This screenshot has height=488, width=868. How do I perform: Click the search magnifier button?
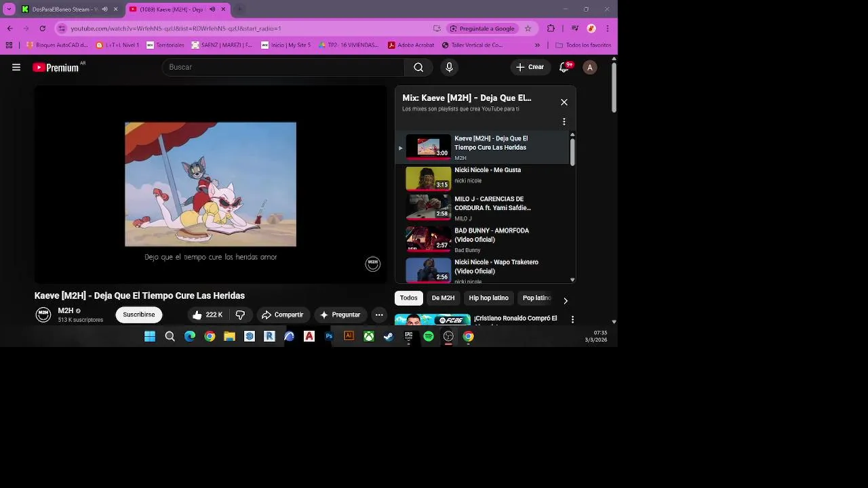pyautogui.click(x=418, y=67)
